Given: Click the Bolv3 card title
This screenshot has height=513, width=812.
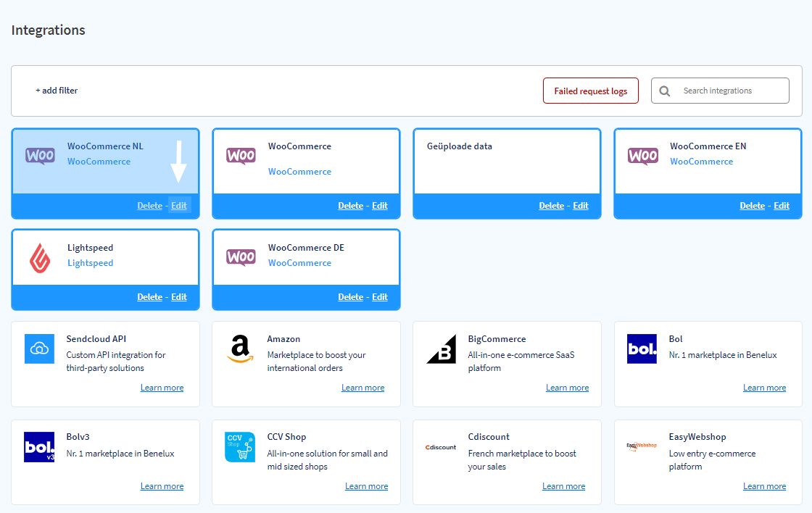Looking at the screenshot, I should tap(78, 437).
